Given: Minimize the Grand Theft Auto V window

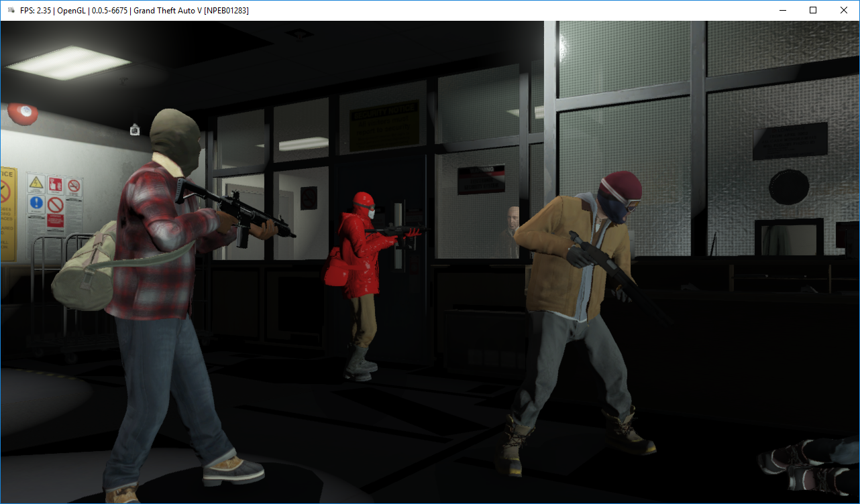Looking at the screenshot, I should point(782,11).
